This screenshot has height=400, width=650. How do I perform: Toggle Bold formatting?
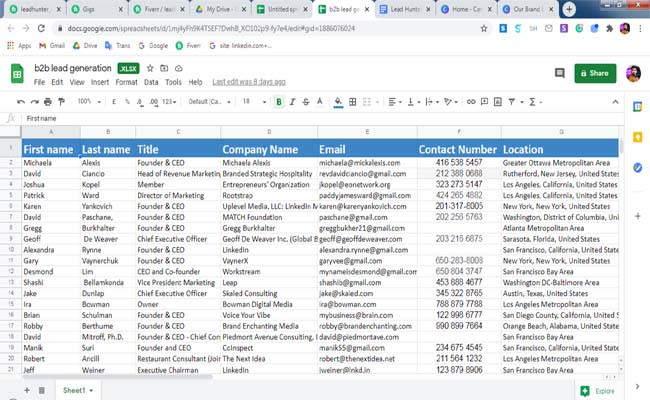[x=279, y=102]
